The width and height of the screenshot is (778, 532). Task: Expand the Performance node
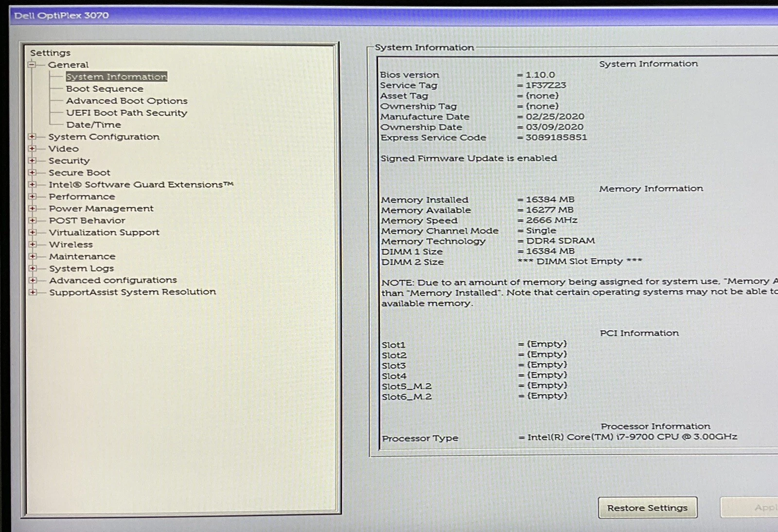click(x=32, y=196)
